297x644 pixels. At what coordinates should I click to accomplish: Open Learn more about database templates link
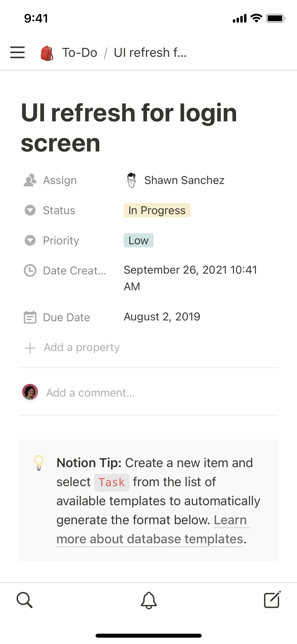click(x=149, y=539)
